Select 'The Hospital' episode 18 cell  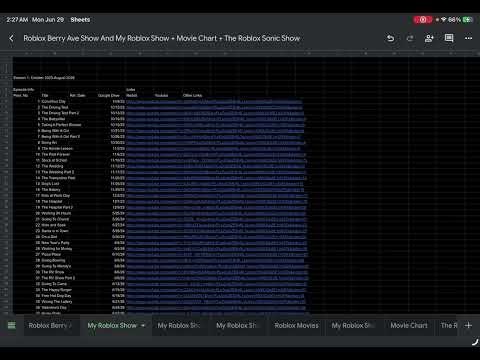tap(52, 201)
